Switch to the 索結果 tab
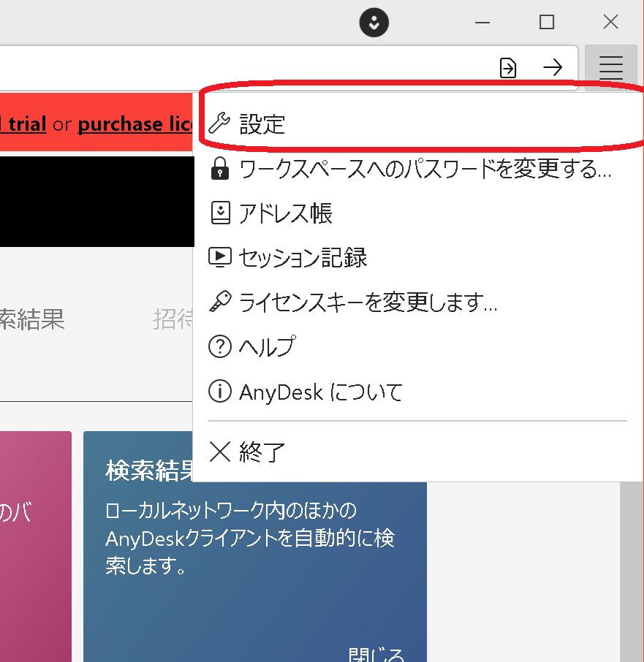 click(32, 319)
